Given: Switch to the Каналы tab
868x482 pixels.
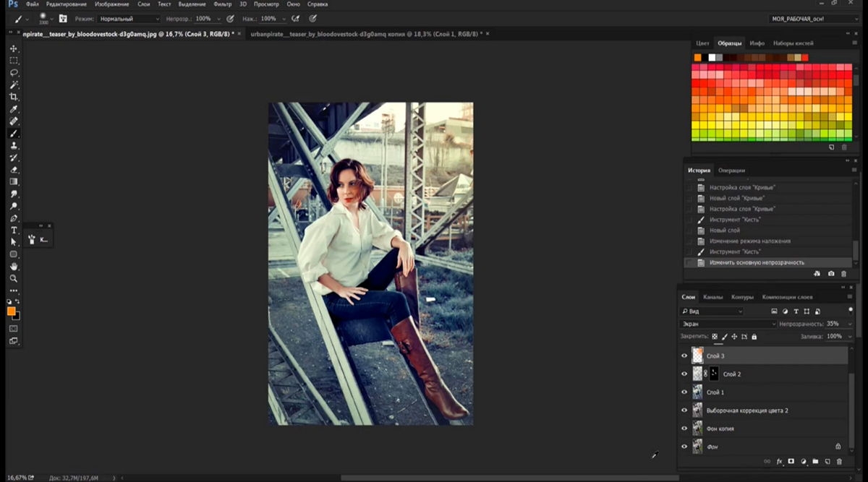Looking at the screenshot, I should 713,297.
